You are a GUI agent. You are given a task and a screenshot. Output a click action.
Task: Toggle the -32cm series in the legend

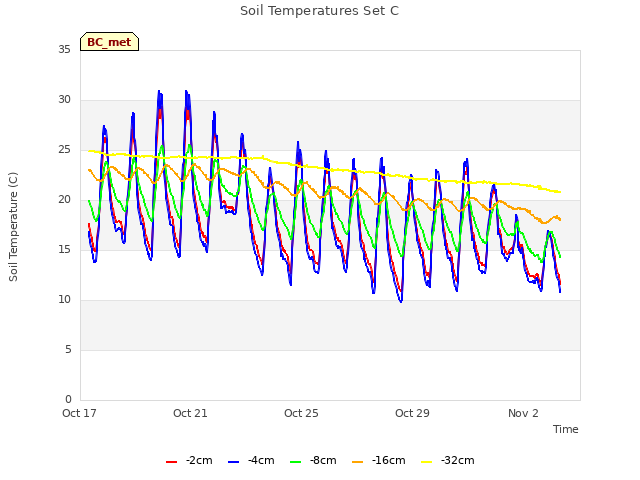tap(448, 461)
